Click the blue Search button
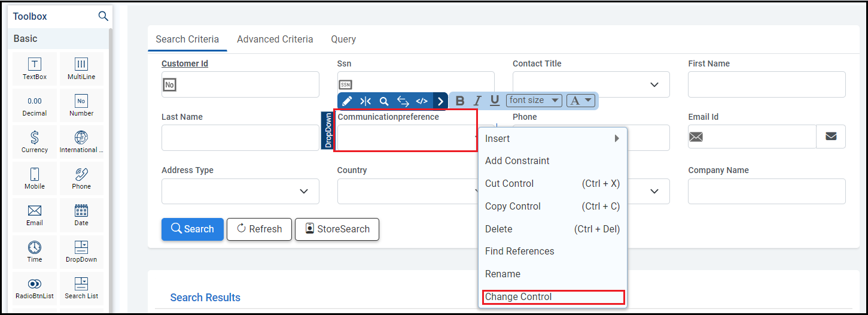868x315 pixels. coord(193,229)
